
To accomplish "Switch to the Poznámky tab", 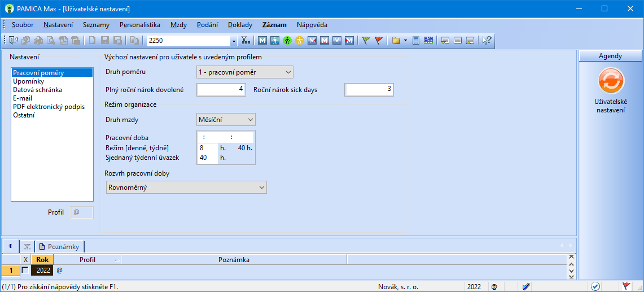I will click(59, 246).
